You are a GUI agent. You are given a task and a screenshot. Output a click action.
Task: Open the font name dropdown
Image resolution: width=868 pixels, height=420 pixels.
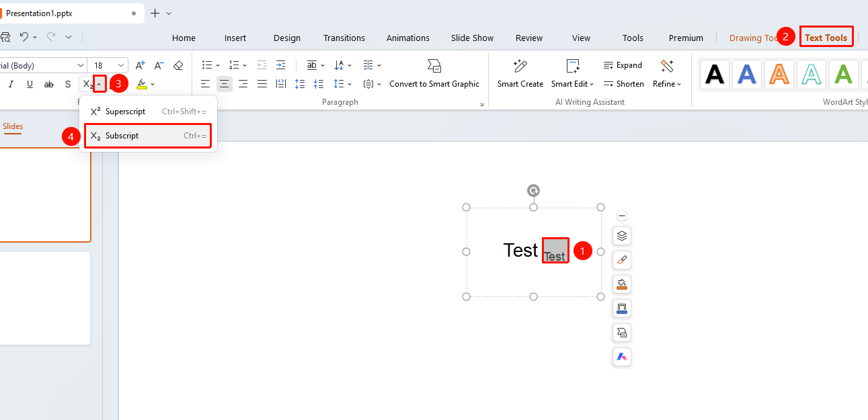pyautogui.click(x=81, y=65)
